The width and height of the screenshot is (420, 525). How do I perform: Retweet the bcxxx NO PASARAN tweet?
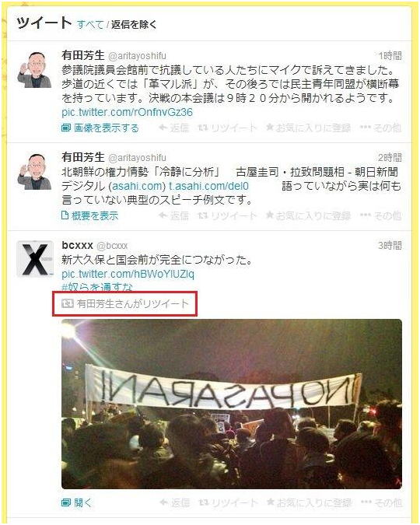(228, 502)
